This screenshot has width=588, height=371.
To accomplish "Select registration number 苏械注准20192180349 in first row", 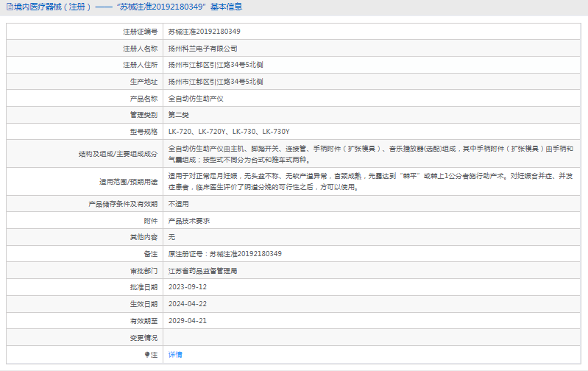I will tap(204, 32).
